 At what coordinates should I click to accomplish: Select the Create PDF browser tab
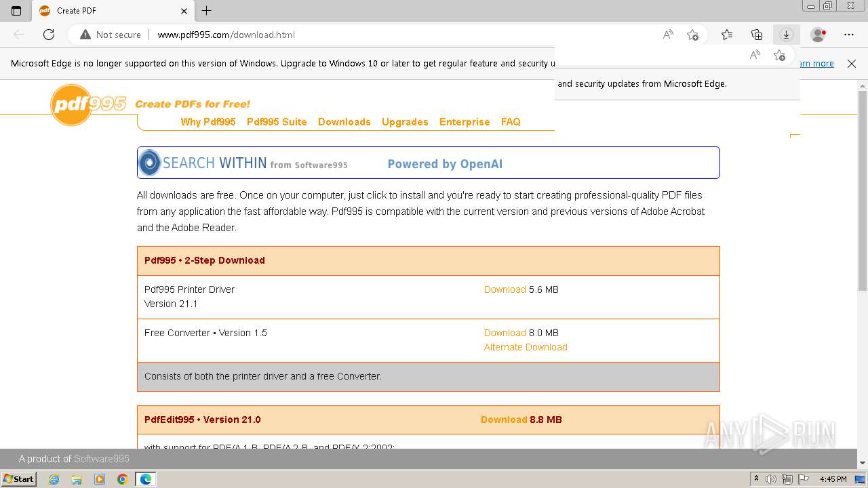click(x=114, y=11)
